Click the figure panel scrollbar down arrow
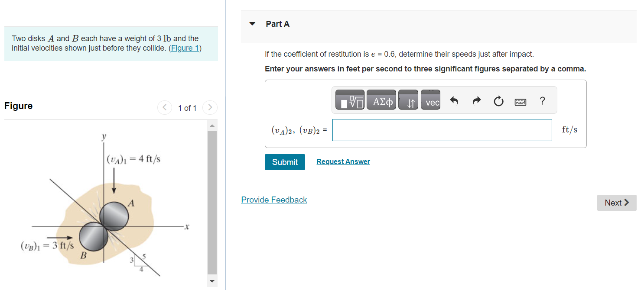 point(211,281)
